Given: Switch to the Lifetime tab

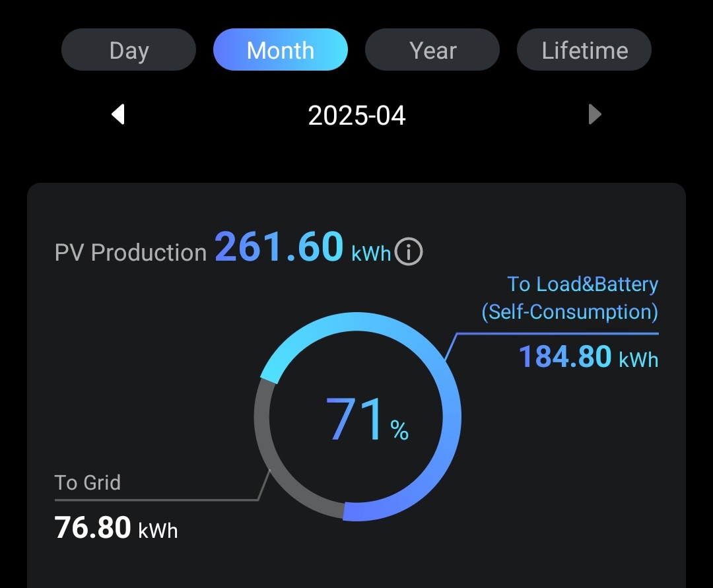Looking at the screenshot, I should pos(584,49).
